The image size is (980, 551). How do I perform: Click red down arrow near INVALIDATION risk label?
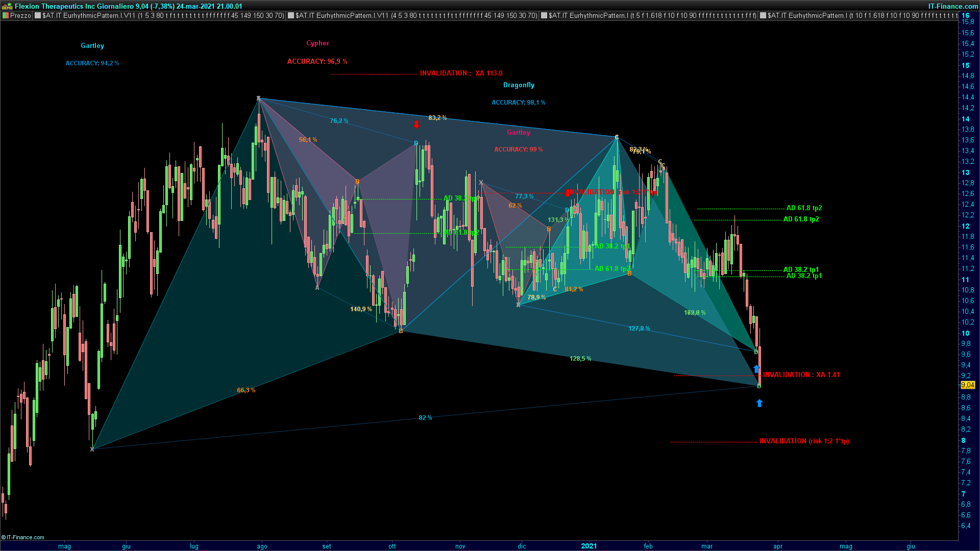pyautogui.click(x=568, y=192)
